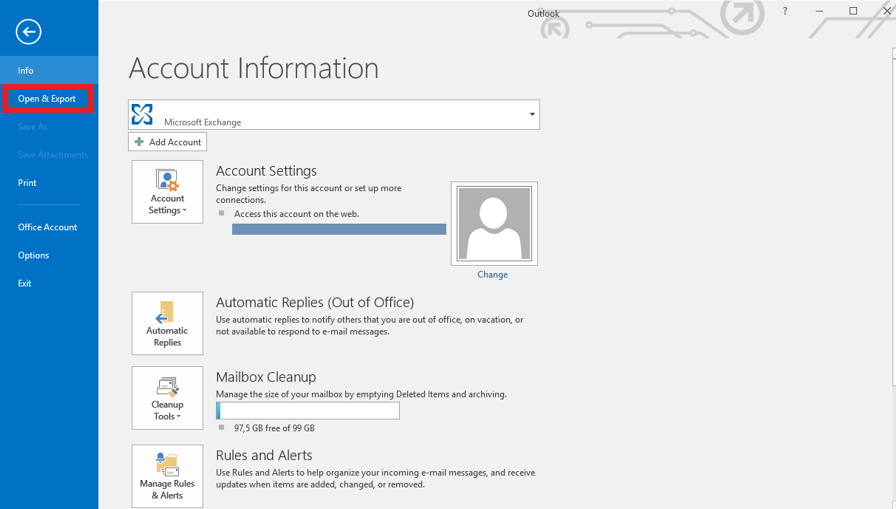
Task: Click the mailbox storage progress bar
Action: [308, 410]
